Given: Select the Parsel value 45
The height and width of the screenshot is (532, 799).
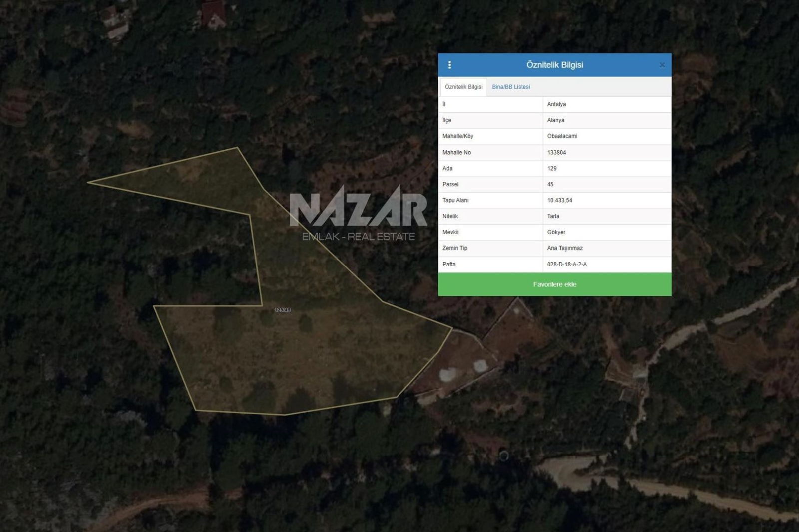Looking at the screenshot, I should coord(607,184).
